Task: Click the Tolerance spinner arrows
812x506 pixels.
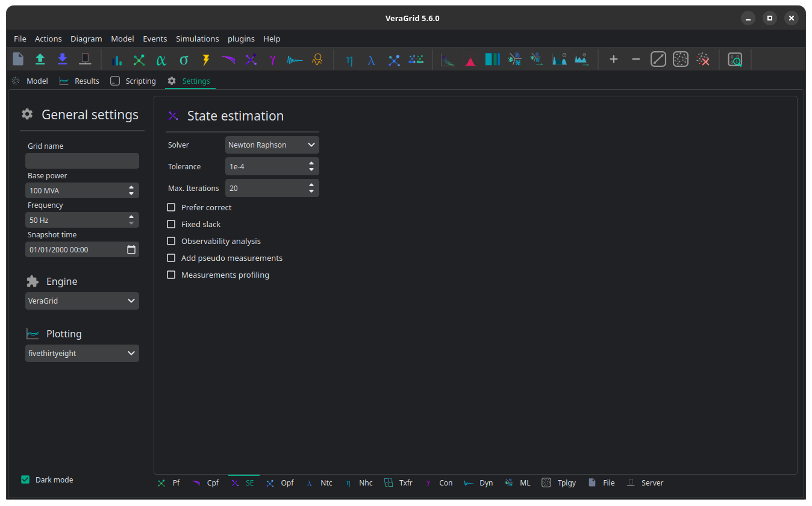Action: pyautogui.click(x=311, y=166)
